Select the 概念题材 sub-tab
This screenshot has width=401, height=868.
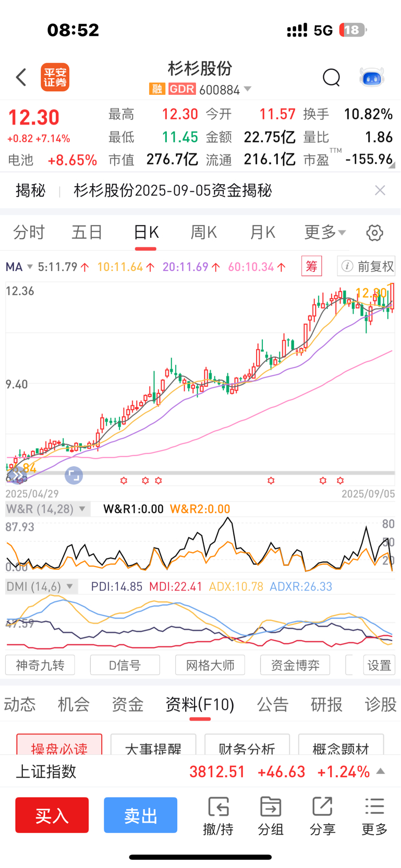[341, 745]
